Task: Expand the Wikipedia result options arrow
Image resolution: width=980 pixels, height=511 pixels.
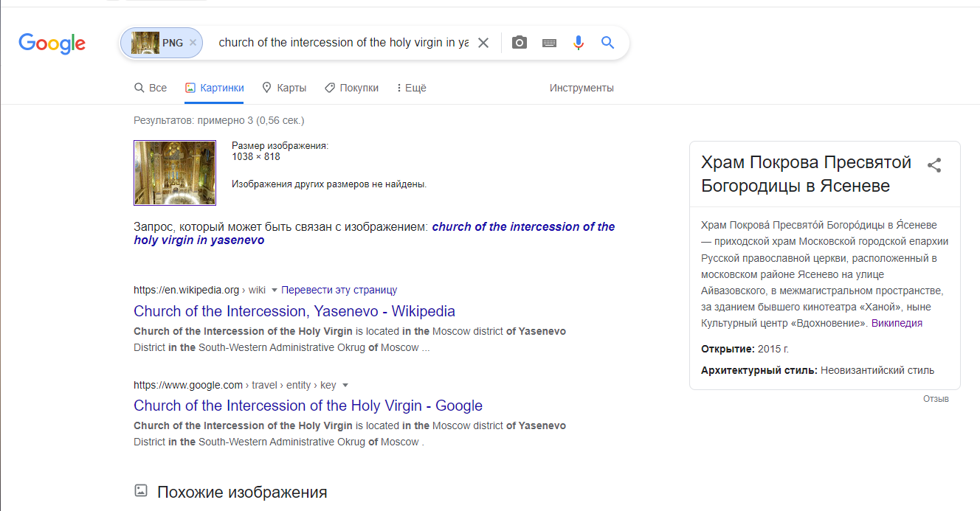Action: pos(274,290)
